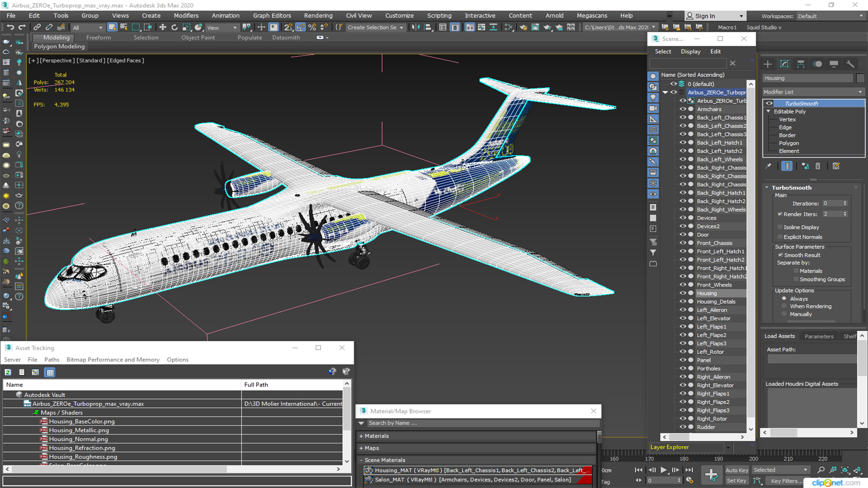Open the Modifier List dropdown

pyautogui.click(x=813, y=92)
